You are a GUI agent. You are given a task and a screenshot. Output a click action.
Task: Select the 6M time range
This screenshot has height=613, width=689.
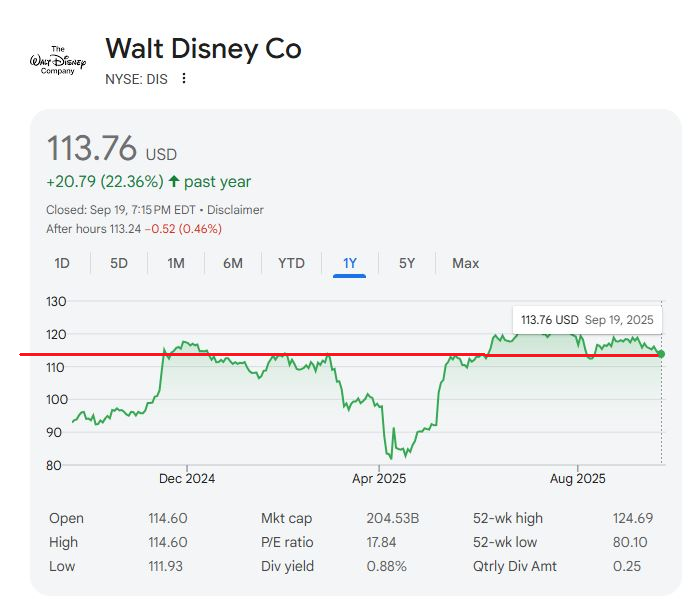coord(233,263)
